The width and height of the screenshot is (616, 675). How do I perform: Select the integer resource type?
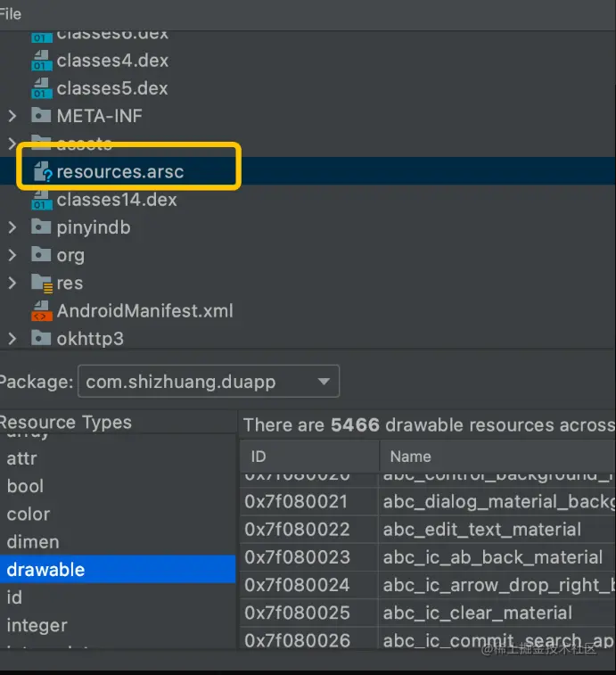(37, 625)
